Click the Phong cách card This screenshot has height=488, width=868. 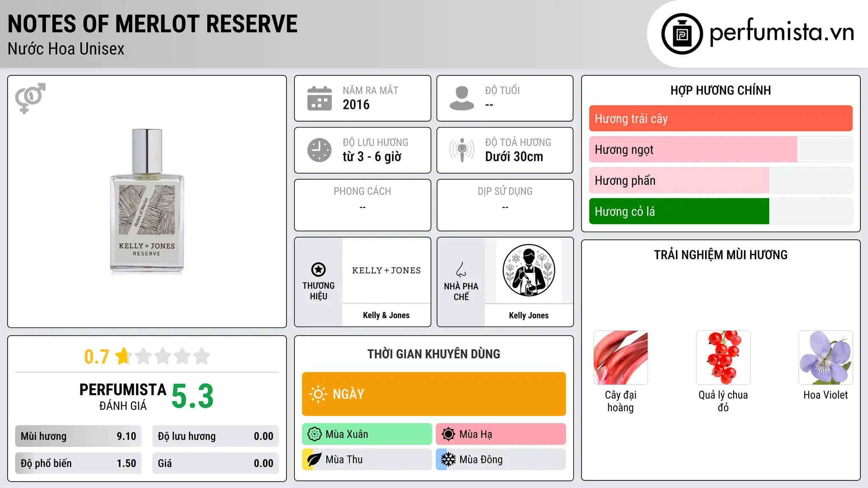click(x=362, y=205)
